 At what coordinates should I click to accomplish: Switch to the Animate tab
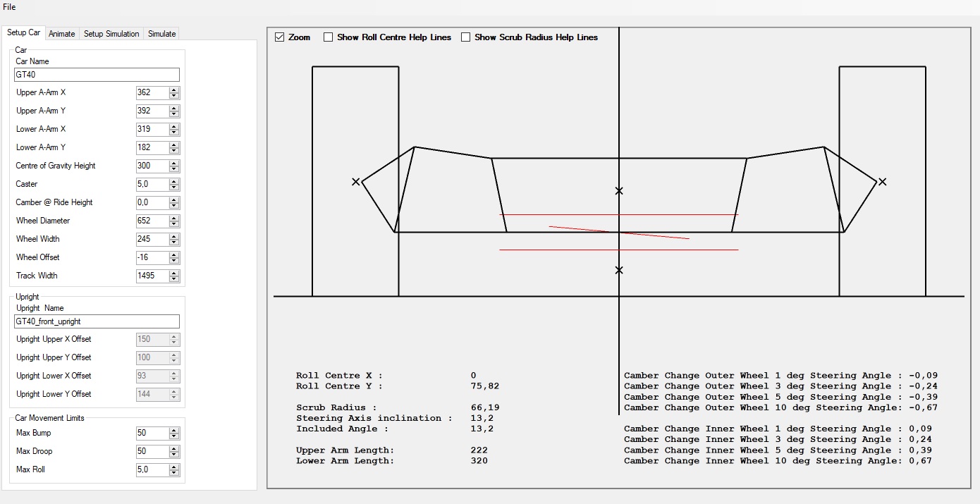click(62, 34)
